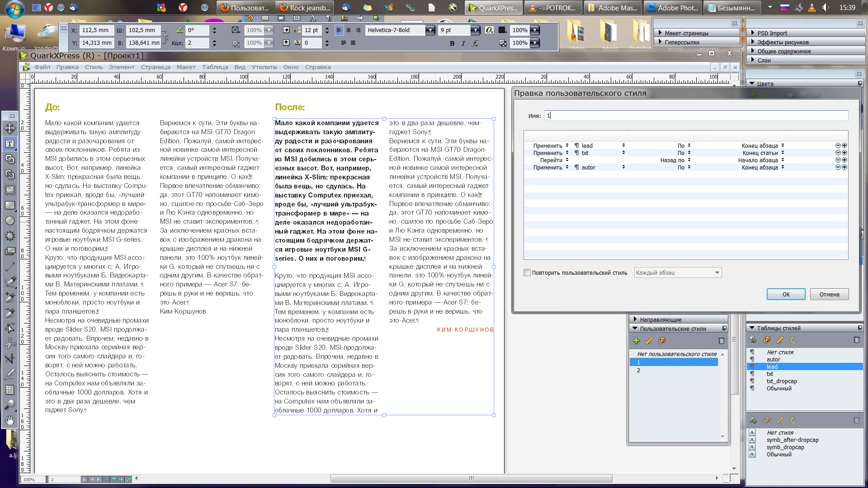Viewport: 868px width, 488px height.
Task: Add a new conditional style with the green plus
Action: tap(637, 340)
